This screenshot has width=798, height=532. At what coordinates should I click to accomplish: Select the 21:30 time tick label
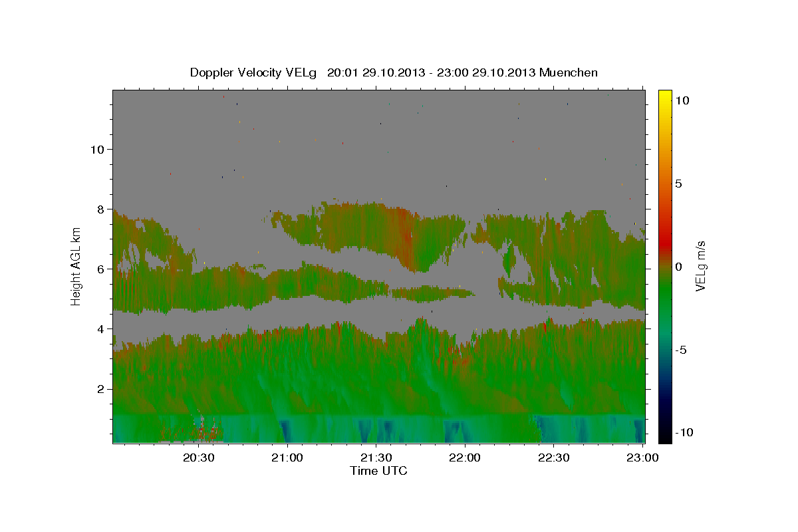[376, 458]
